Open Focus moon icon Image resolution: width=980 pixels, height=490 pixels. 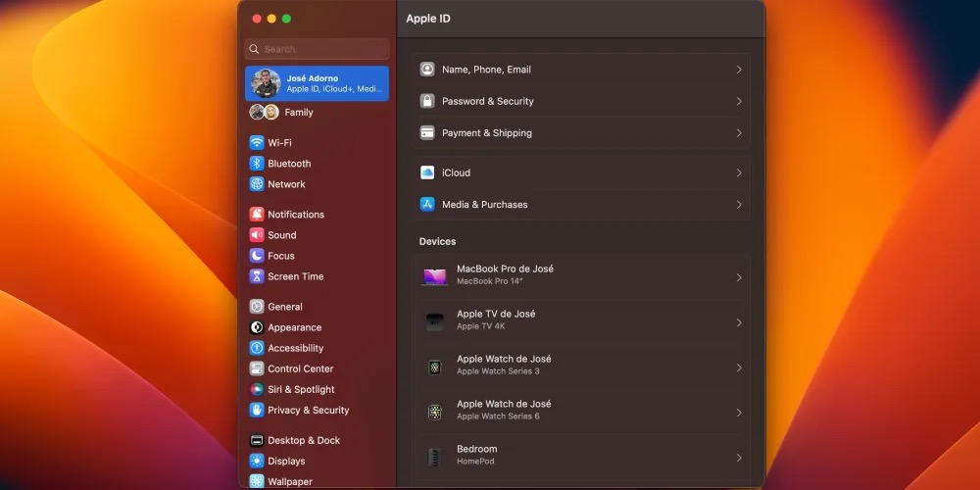257,256
